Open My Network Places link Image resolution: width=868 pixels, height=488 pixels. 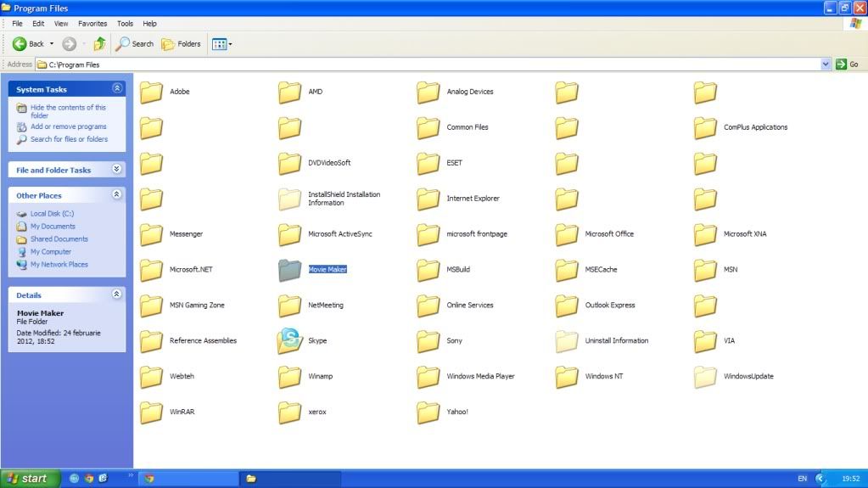(59, 264)
